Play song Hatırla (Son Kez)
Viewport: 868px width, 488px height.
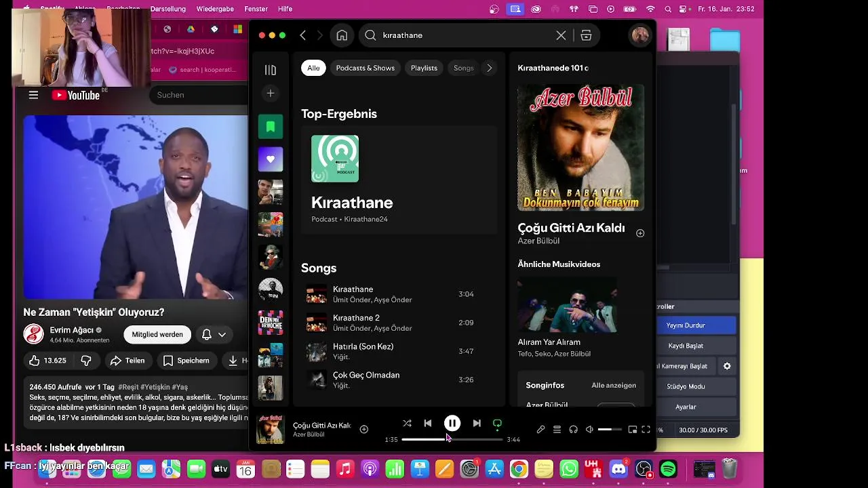399,351
